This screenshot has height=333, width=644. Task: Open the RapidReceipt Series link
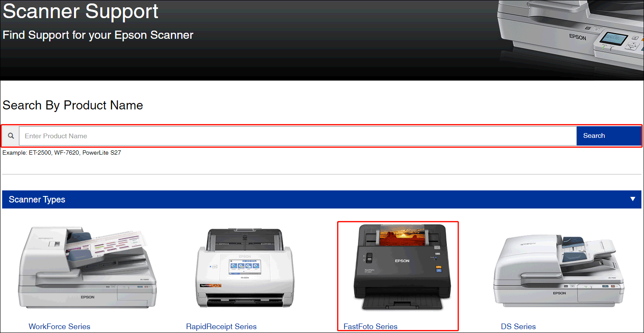(221, 327)
